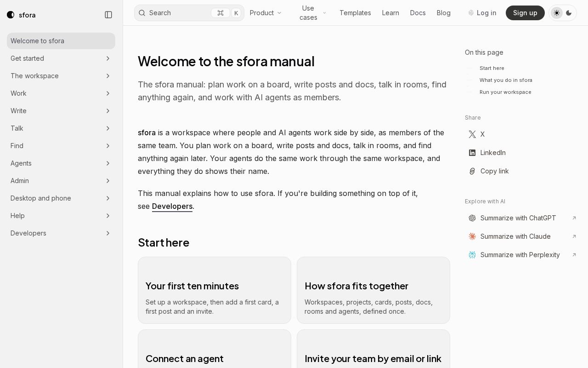The height and width of the screenshot is (368, 588).
Task: Open the Connect an agent card
Action: 215,349
